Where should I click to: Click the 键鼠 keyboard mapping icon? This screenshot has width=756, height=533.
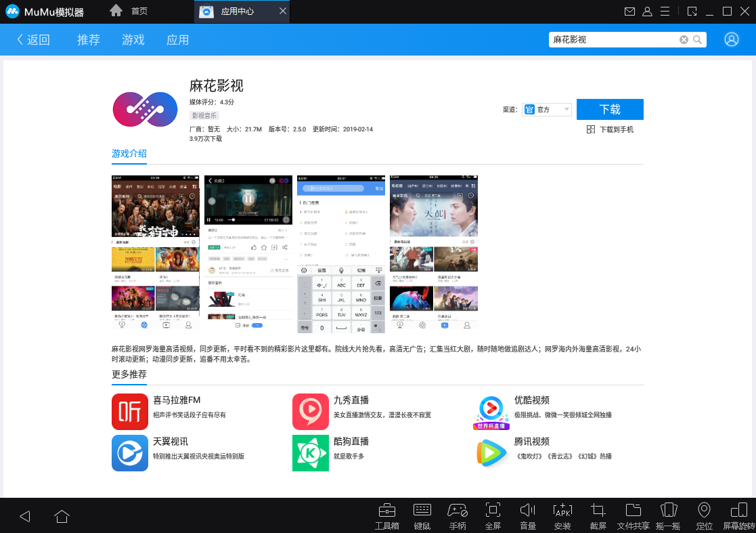click(x=422, y=511)
